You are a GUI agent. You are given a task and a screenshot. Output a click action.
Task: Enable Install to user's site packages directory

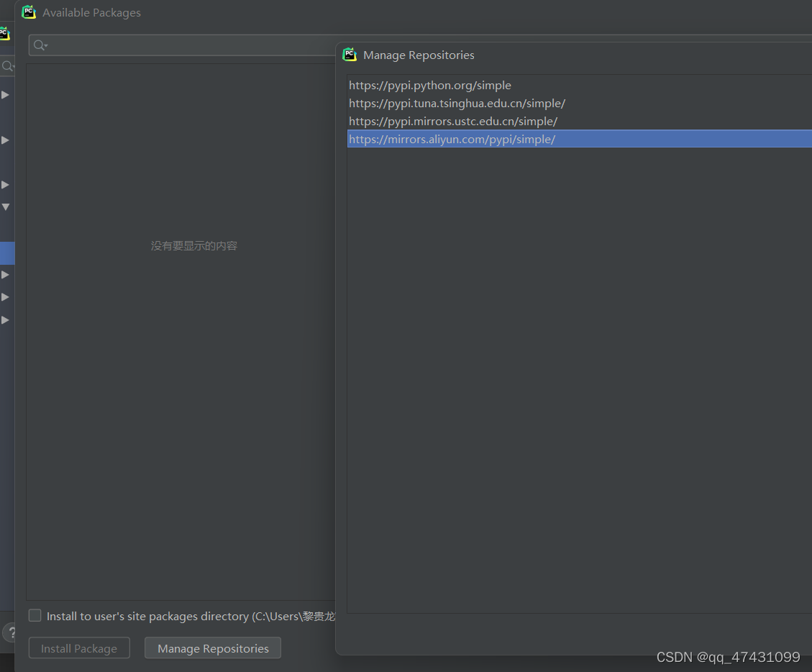coord(35,616)
